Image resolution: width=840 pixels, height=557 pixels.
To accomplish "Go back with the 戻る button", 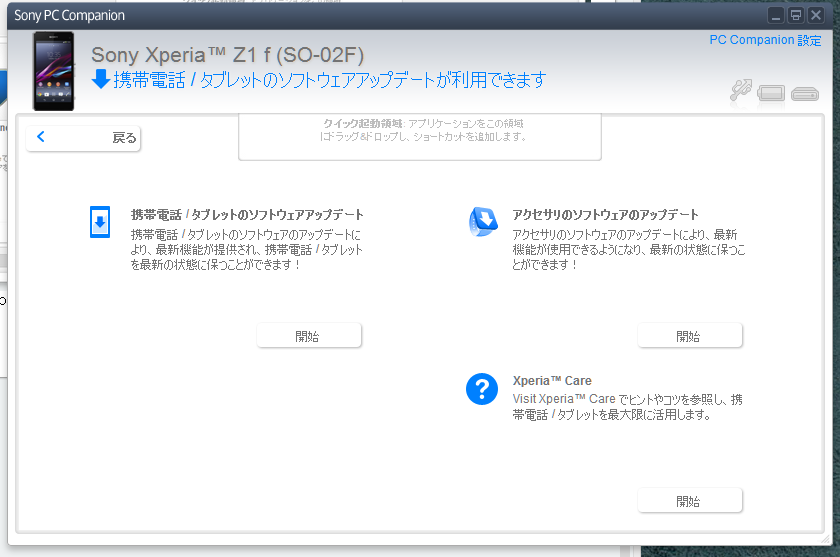I will click(x=83, y=138).
